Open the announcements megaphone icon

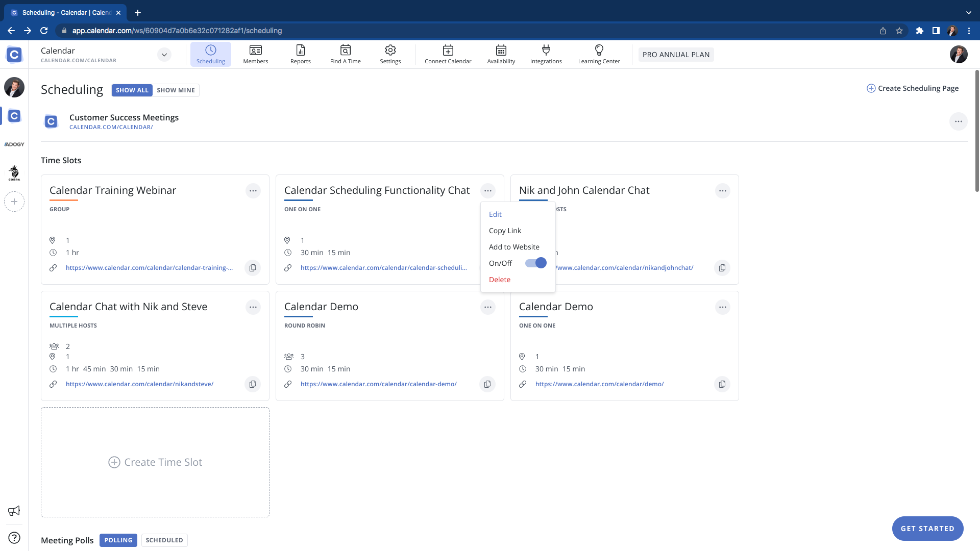pyautogui.click(x=14, y=511)
